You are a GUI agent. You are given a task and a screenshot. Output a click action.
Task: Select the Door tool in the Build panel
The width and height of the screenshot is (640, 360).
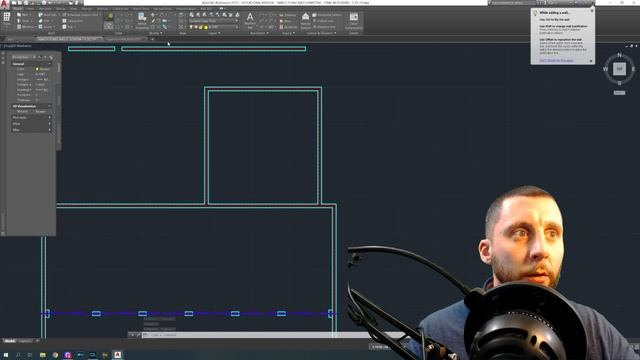click(x=23, y=21)
